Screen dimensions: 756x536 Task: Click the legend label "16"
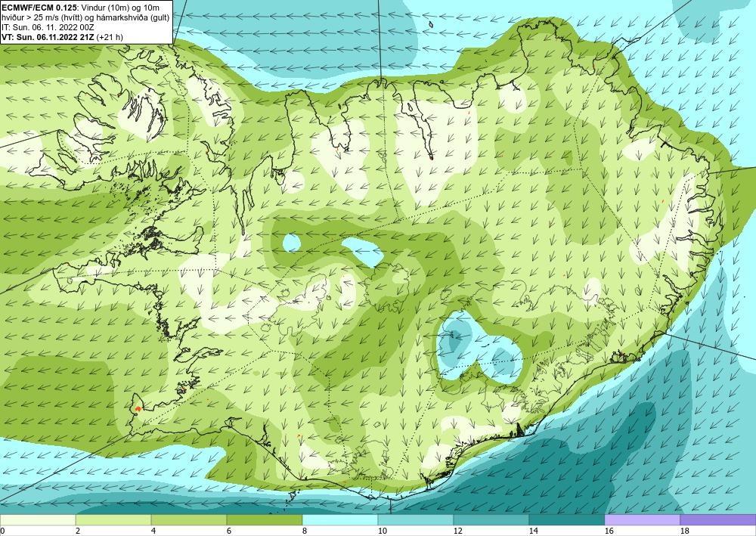coord(609,531)
